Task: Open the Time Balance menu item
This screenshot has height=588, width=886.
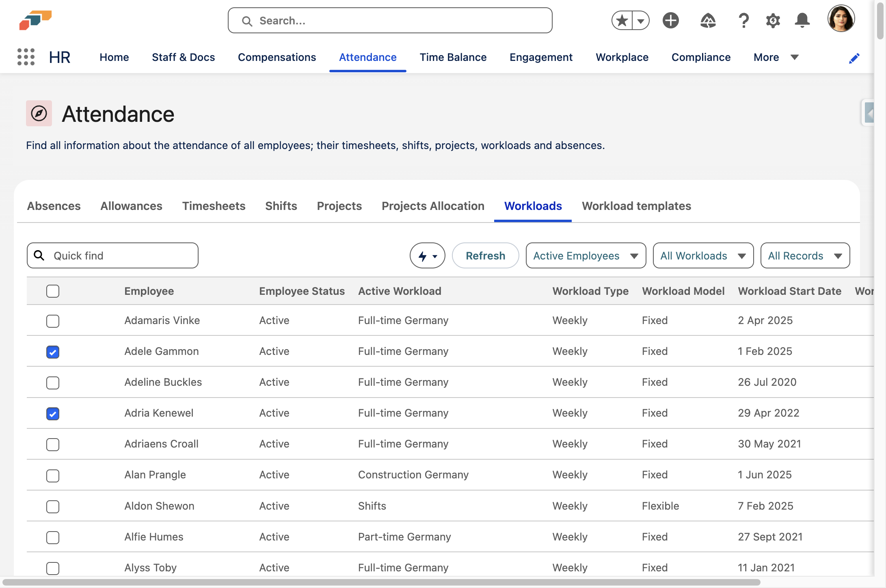Action: click(x=453, y=57)
